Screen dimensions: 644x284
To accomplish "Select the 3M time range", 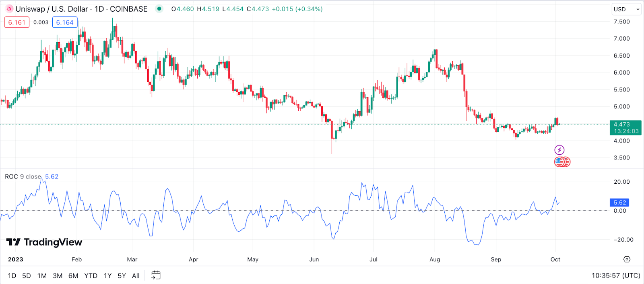I will 58,276.
